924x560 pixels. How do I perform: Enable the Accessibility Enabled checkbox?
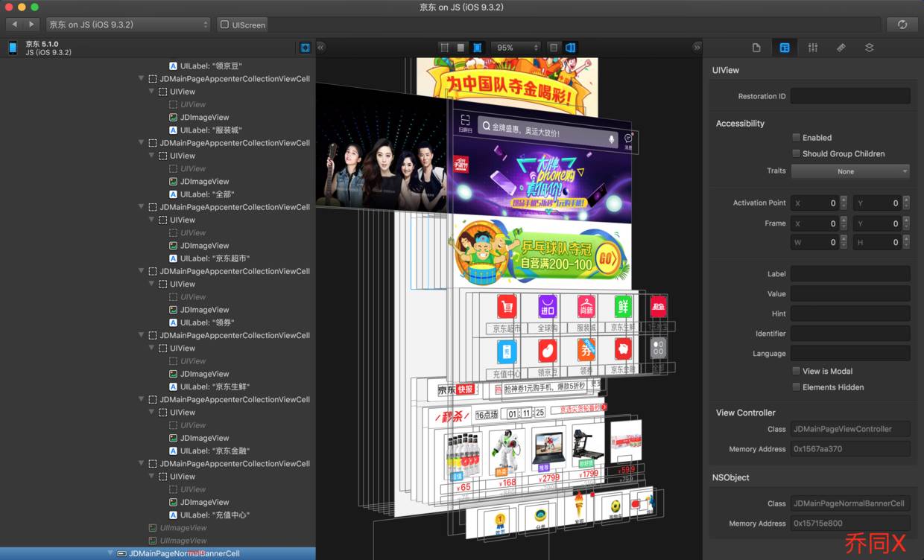coord(797,138)
